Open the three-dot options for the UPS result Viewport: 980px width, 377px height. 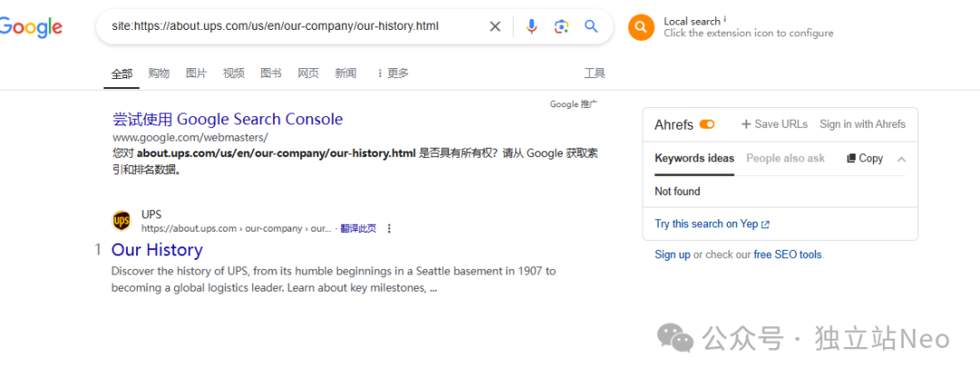[389, 229]
